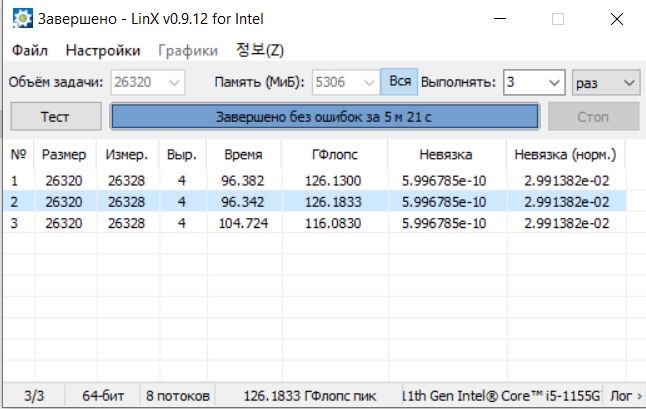Screen dimensions: 646x409
Task: Click the completed progress bar status
Action: [x=324, y=117]
